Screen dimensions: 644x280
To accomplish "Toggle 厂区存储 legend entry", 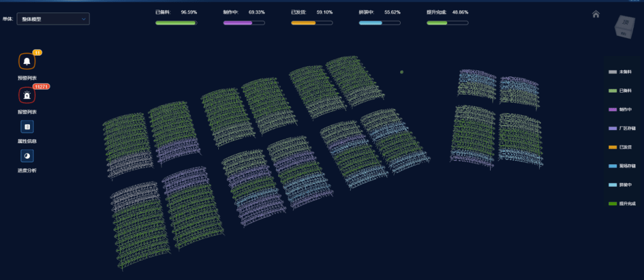I will (622, 128).
